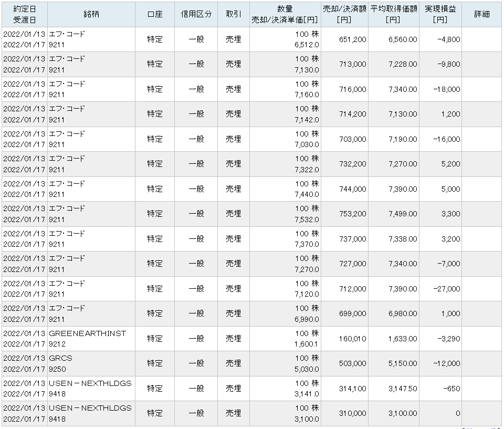The width and height of the screenshot is (504, 429).
Task: Click the 信用区分 column header
Action: click(196, 14)
